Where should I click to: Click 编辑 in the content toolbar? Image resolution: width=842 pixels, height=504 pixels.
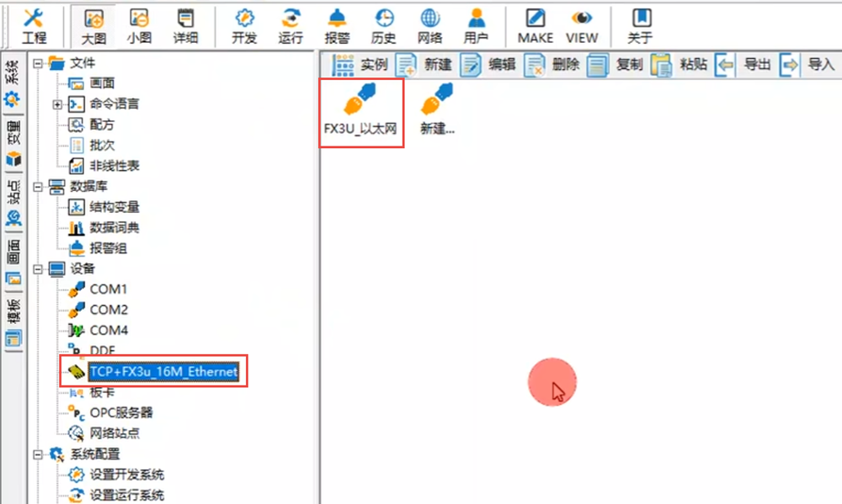[488, 65]
